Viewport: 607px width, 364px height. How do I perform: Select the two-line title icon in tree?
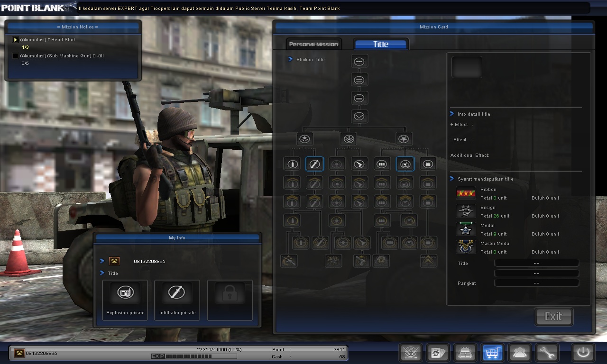coord(359,80)
